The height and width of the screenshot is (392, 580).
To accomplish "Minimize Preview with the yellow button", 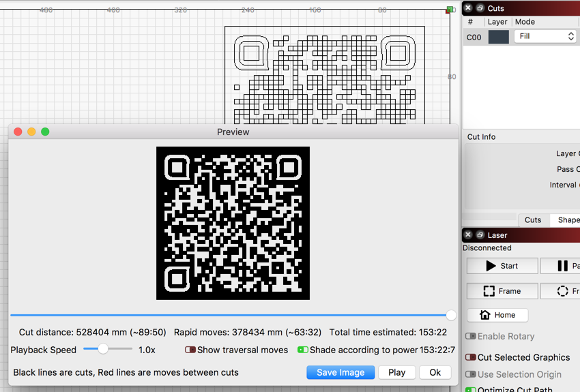I will point(31,132).
